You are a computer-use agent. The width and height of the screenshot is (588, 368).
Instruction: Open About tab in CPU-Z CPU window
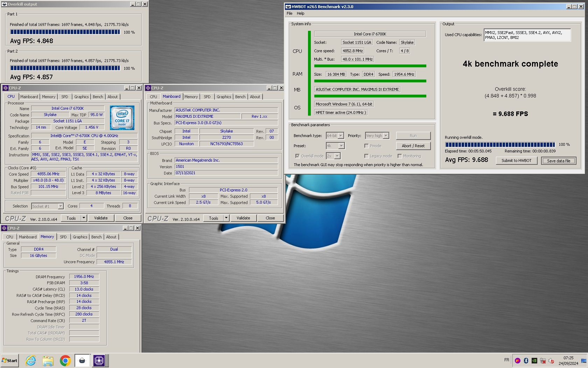tap(113, 97)
